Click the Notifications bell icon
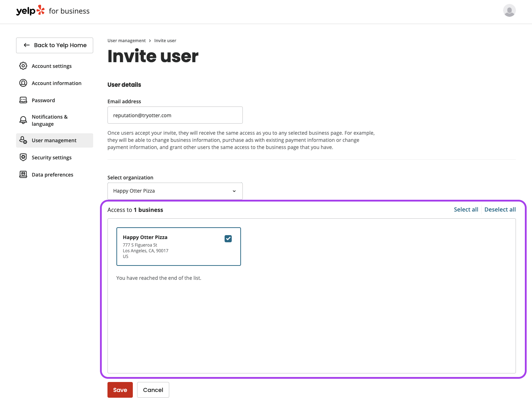The width and height of the screenshot is (532, 407). tap(23, 120)
